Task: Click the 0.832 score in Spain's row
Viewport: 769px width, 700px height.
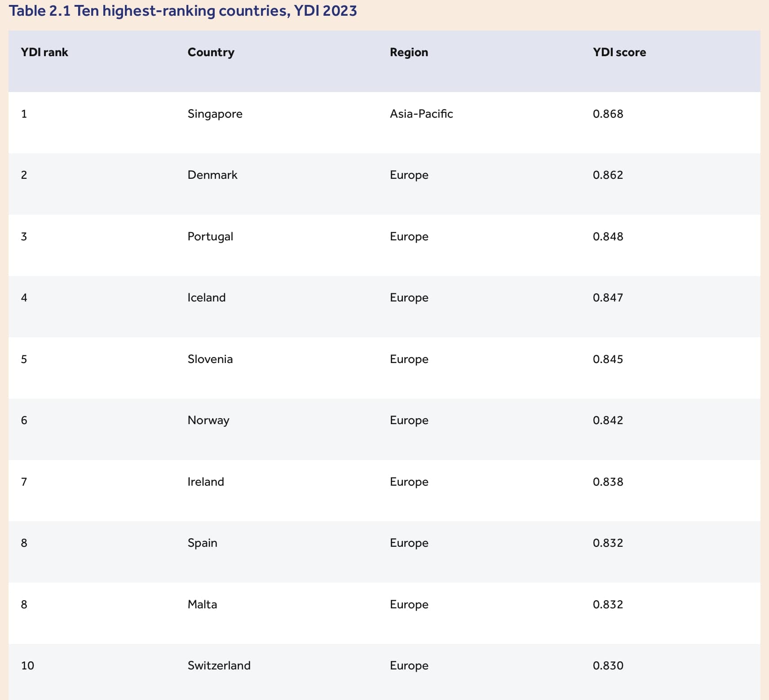Action: (608, 543)
